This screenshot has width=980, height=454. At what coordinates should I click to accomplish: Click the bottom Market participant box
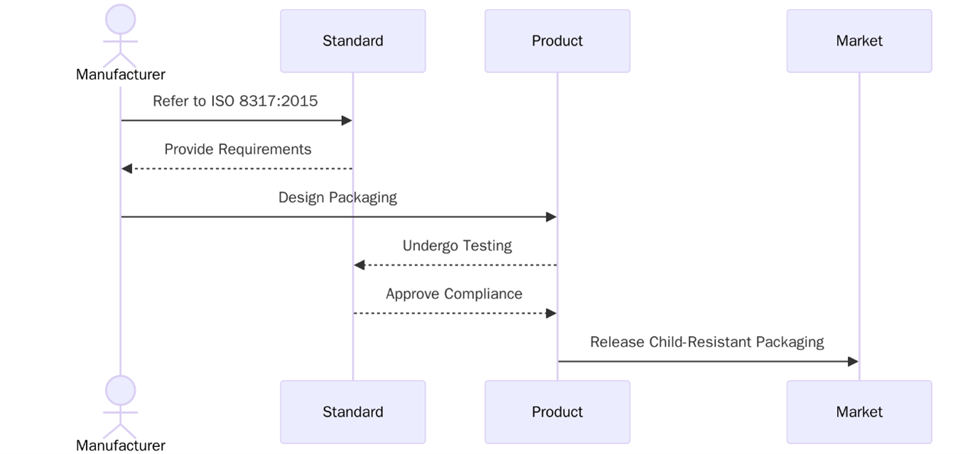coord(858,411)
